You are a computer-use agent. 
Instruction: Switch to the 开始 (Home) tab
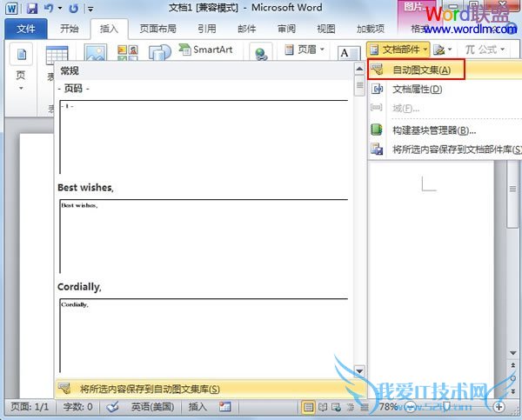(70, 30)
